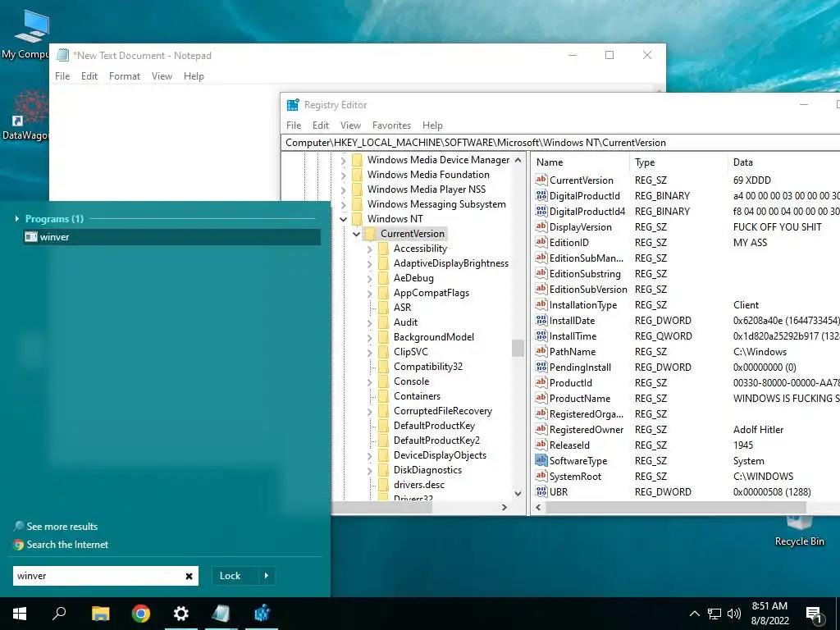The width and height of the screenshot is (840, 630).
Task: Open Notepad's View menu
Action: (x=162, y=76)
